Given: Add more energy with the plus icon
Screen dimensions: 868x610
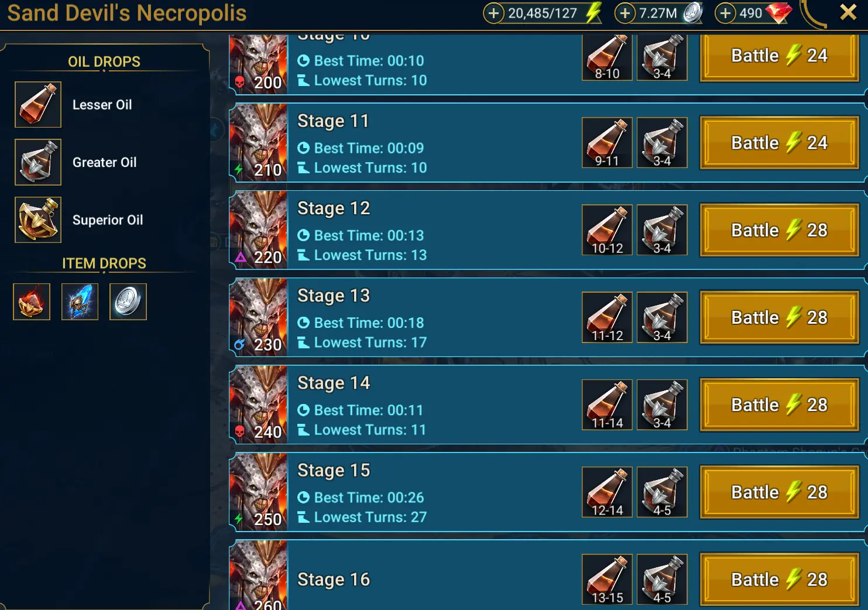Looking at the screenshot, I should [493, 13].
